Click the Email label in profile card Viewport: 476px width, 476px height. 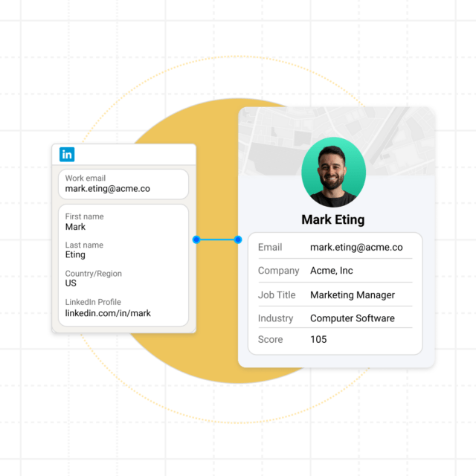point(270,247)
